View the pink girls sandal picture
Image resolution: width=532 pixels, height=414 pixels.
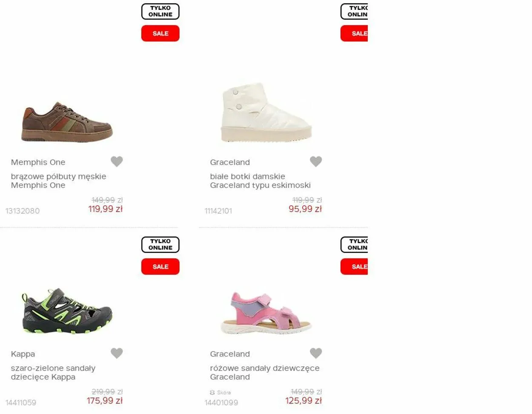(x=266, y=313)
